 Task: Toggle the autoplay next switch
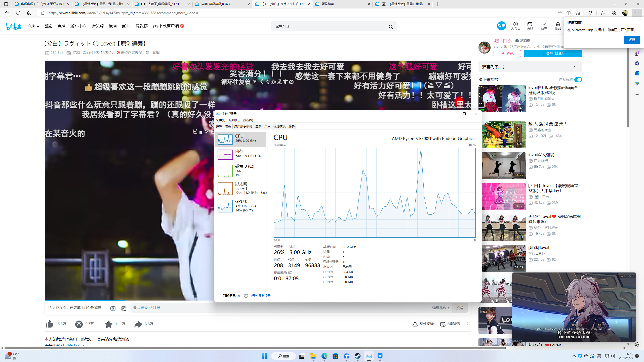pyautogui.click(x=578, y=80)
